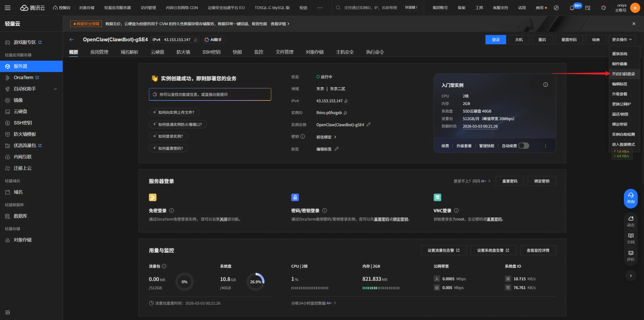Select 开启扫码登录 from the menu

(x=623, y=74)
